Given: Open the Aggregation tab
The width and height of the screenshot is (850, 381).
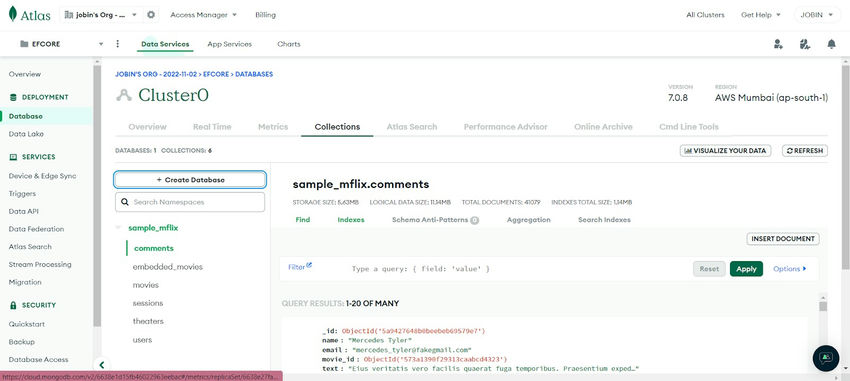Looking at the screenshot, I should pos(529,220).
